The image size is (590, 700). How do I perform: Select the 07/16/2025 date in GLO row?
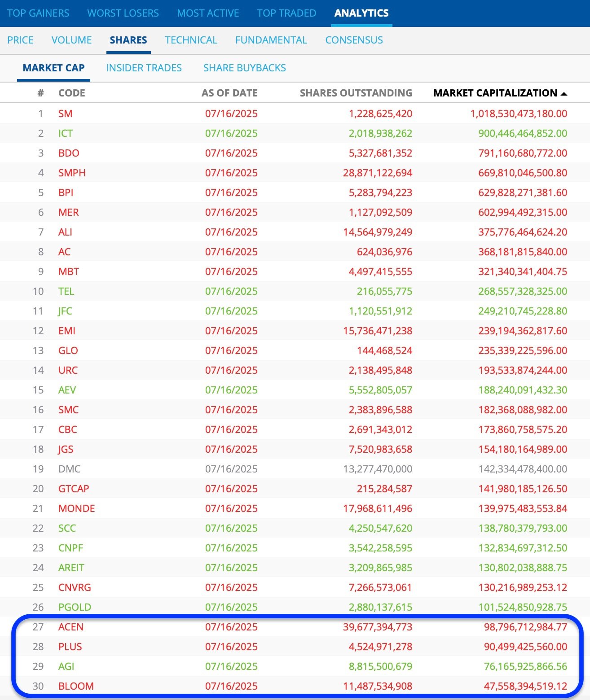pos(231,350)
